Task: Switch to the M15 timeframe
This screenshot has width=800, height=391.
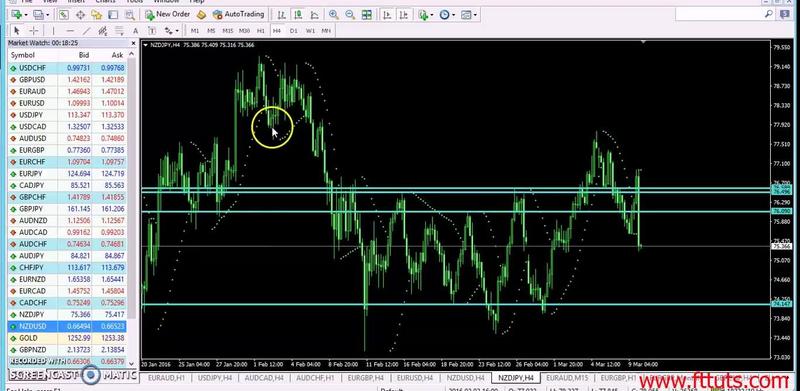Action: (x=228, y=31)
